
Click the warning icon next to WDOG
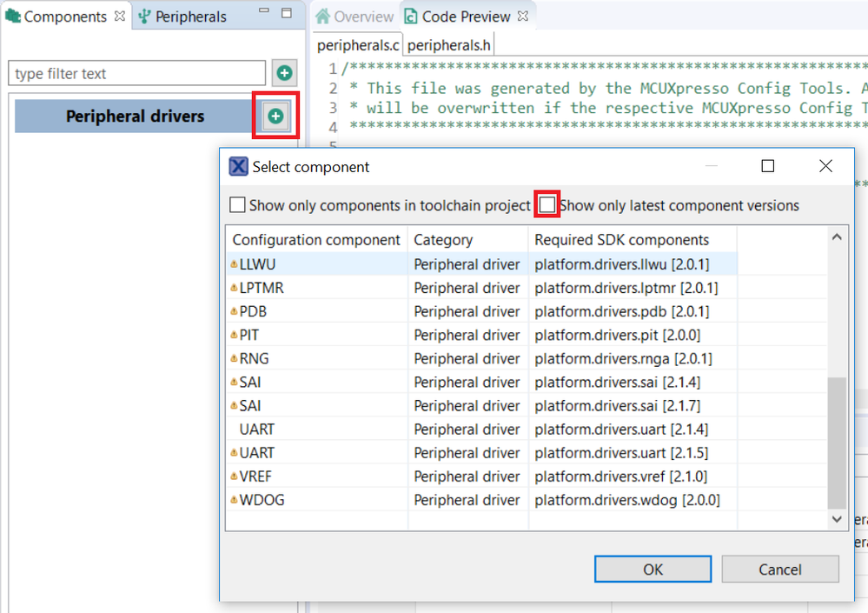point(234,500)
